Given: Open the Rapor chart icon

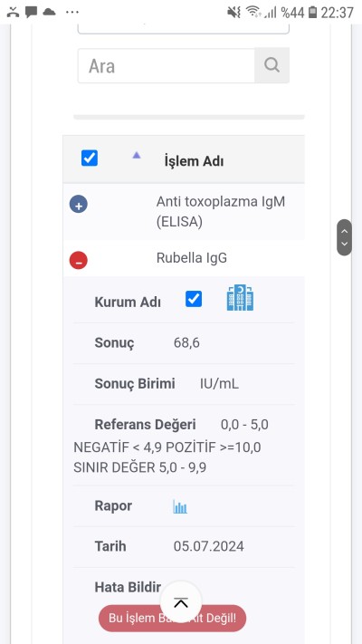Looking at the screenshot, I should coord(180,506).
